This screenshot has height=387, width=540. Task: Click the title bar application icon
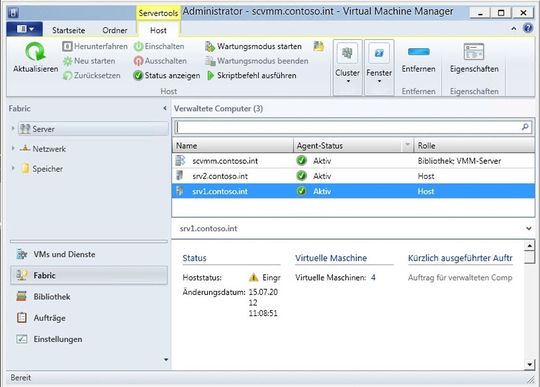(x=13, y=13)
